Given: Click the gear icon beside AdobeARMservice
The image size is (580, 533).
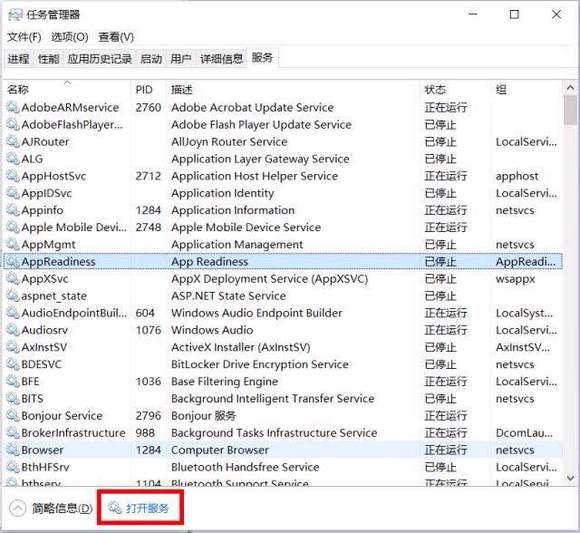Looking at the screenshot, I should (x=13, y=108).
